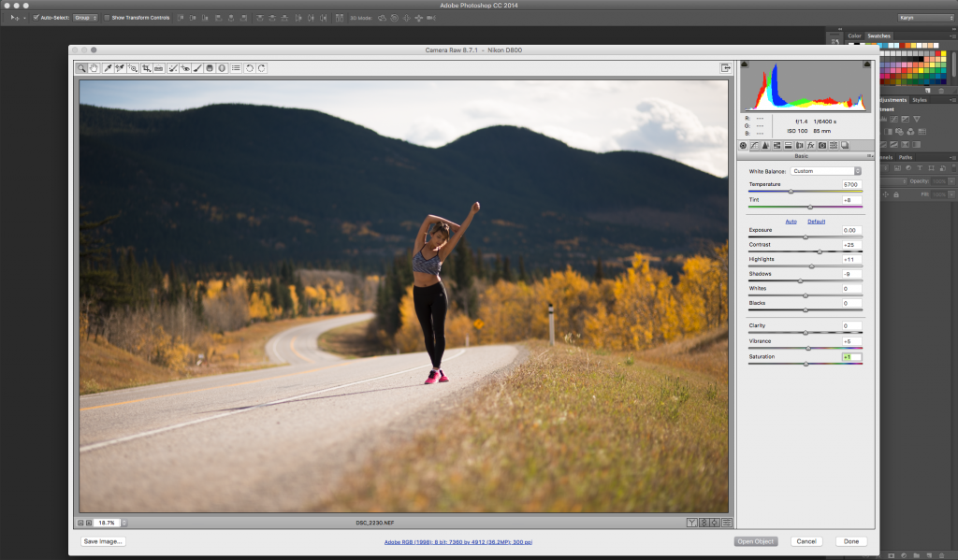Toggle current panel settings and defaults

point(726,523)
